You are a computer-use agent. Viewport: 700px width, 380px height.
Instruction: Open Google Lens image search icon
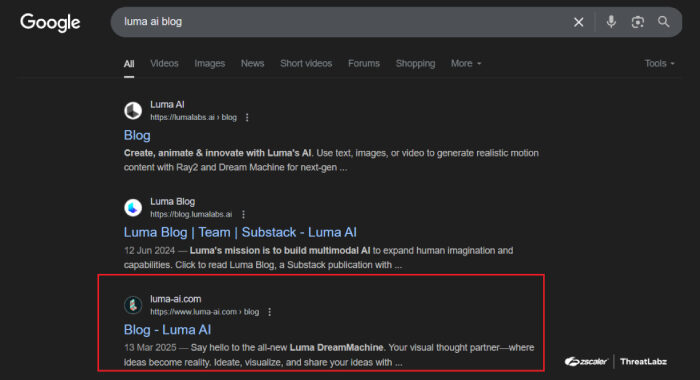pos(638,22)
